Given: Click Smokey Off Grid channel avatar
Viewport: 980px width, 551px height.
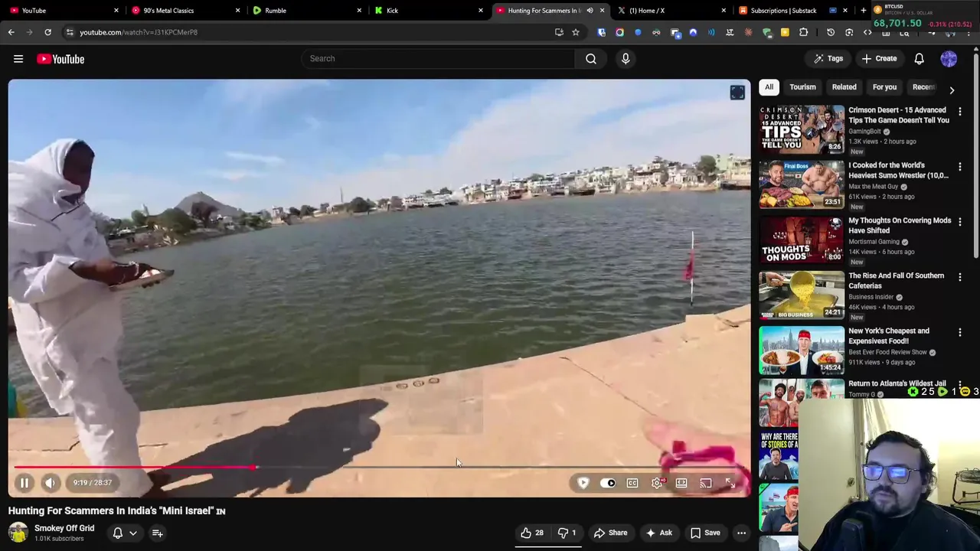Looking at the screenshot, I should click(x=18, y=533).
